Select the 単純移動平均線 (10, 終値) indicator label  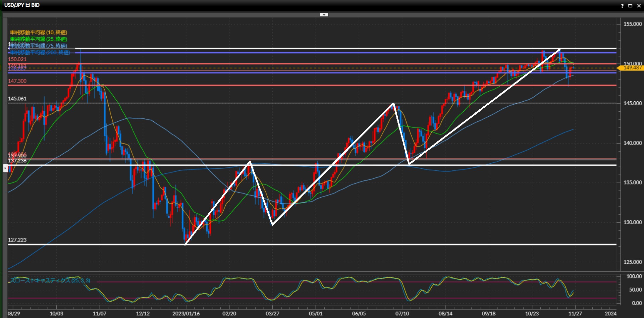click(x=39, y=33)
